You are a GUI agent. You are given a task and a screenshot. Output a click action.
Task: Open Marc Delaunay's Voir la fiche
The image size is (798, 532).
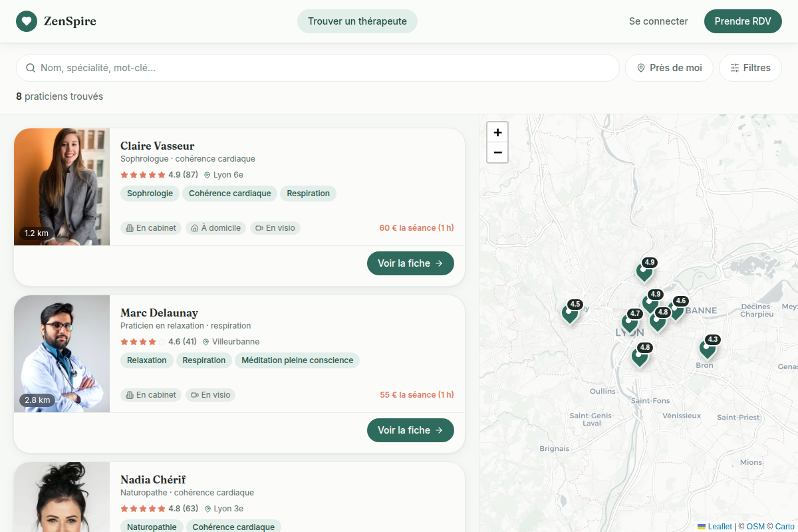point(410,430)
